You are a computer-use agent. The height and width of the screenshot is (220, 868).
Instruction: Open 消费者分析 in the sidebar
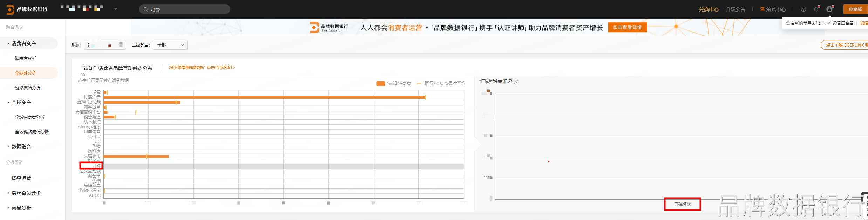[x=26, y=59]
